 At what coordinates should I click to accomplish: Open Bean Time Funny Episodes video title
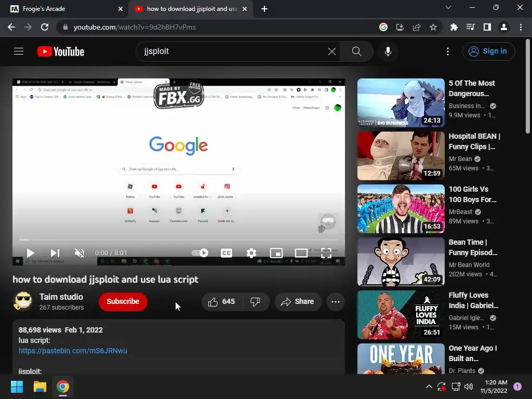point(473,247)
